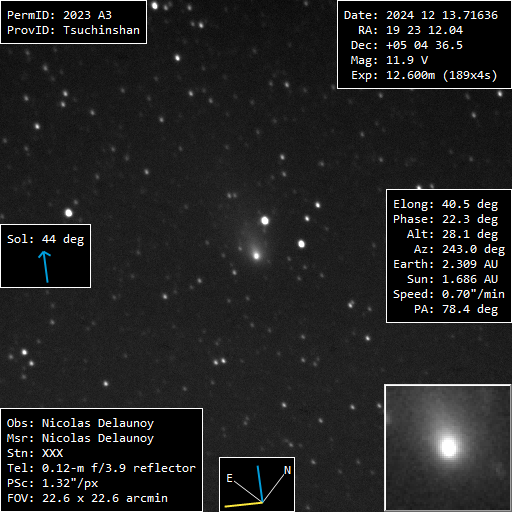Click the Speed 0.70"/min entry

(449, 294)
